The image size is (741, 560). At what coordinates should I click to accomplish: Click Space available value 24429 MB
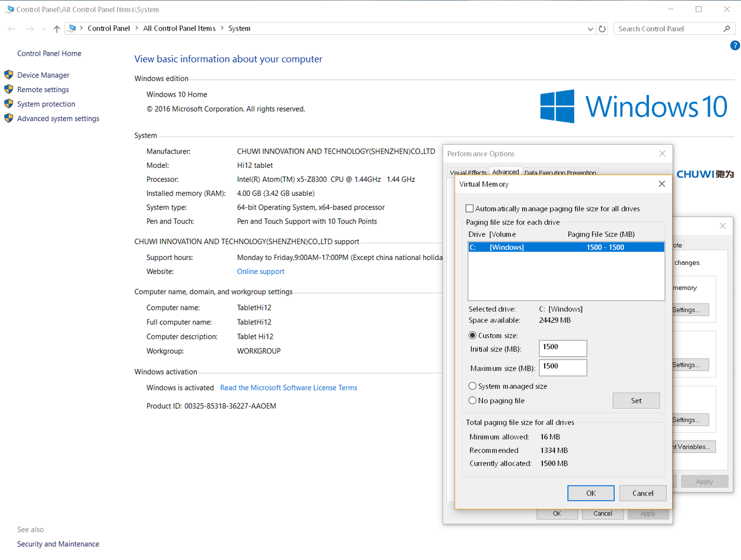555,320
